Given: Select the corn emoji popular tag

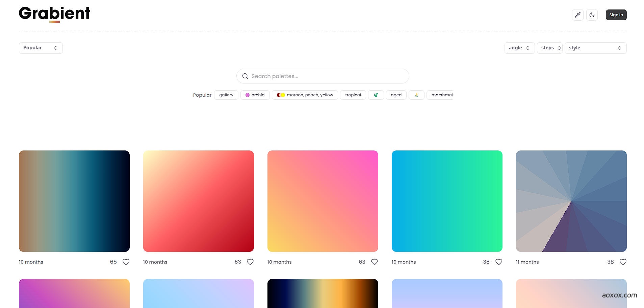Looking at the screenshot, I should click(416, 95).
